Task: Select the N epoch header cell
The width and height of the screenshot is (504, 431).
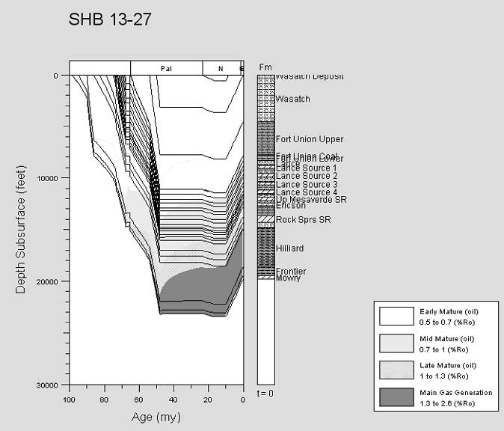Action: pos(221,68)
